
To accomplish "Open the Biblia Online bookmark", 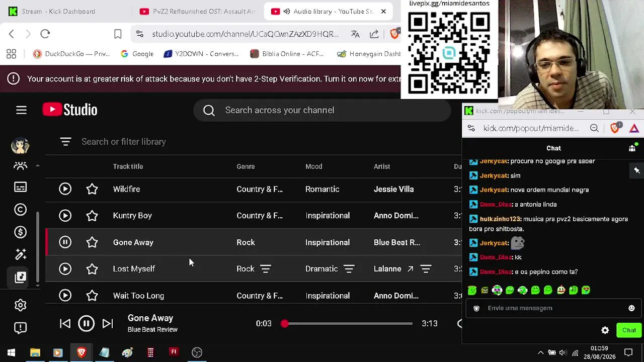I will (x=287, y=54).
